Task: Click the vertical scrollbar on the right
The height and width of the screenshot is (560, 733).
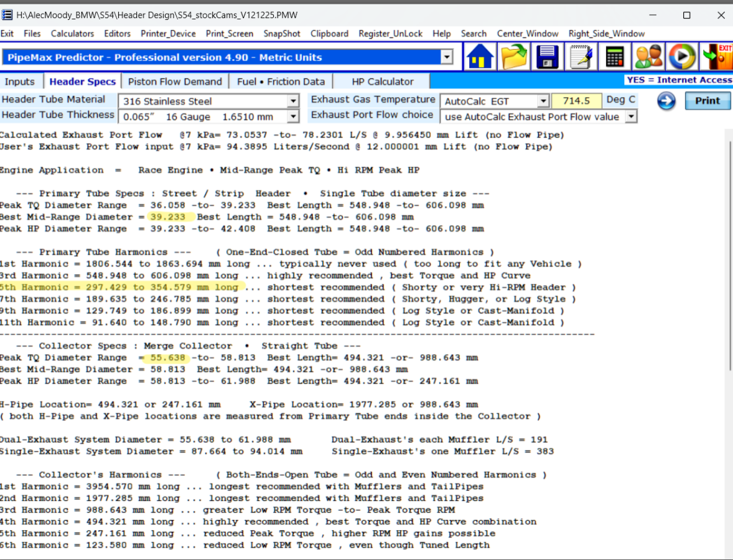Action: pyautogui.click(x=729, y=254)
